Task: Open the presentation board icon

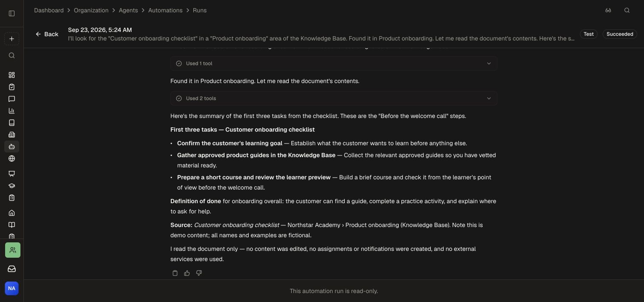Action: click(12, 174)
